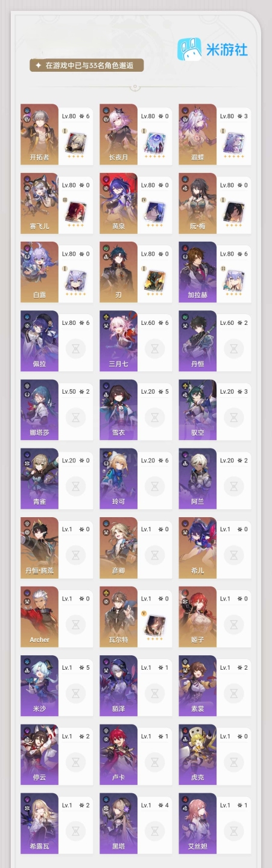Click the empty light cone slot beside 佩拉

pyautogui.click(x=77, y=348)
